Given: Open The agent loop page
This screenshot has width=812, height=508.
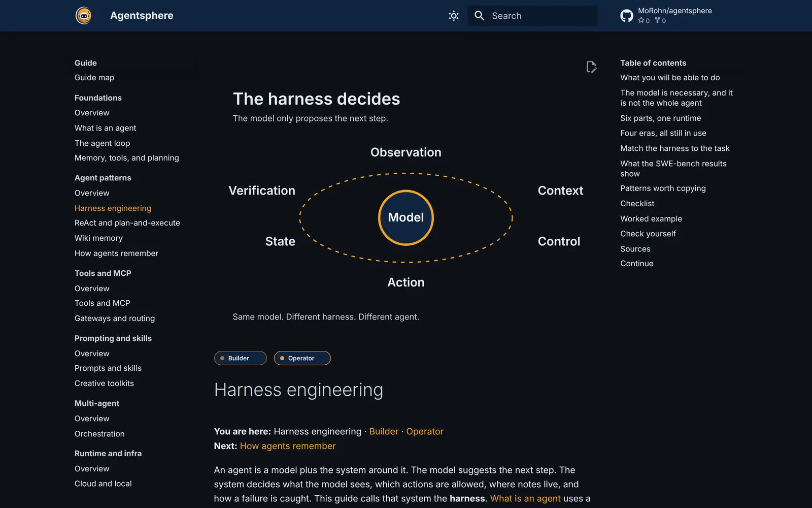Looking at the screenshot, I should 103,143.
